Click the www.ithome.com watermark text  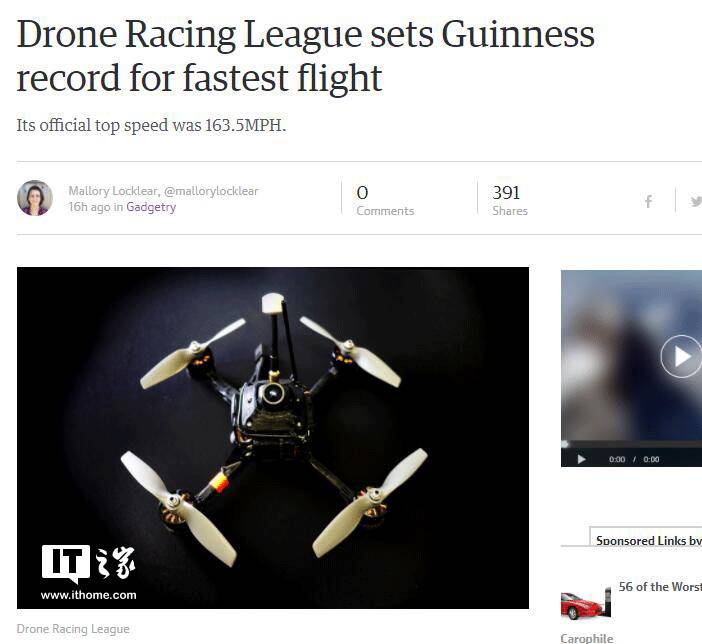click(x=89, y=595)
